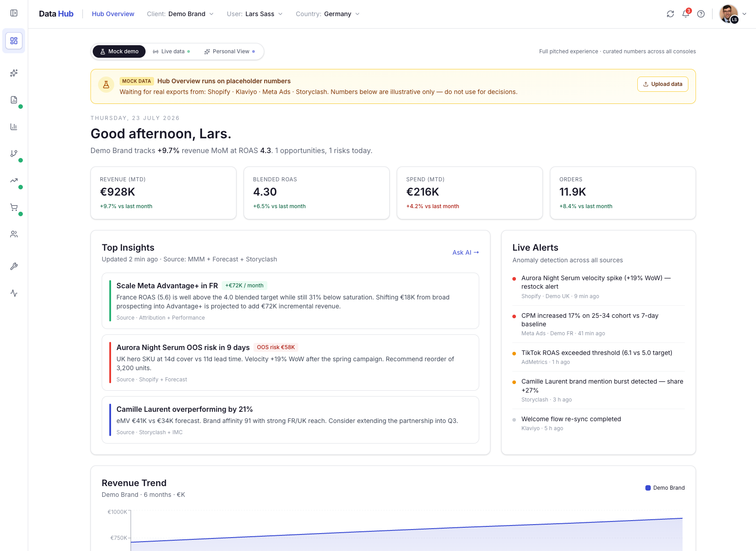Click the refresh sync icon in header
Viewport: 756px width, 551px height.
point(670,14)
